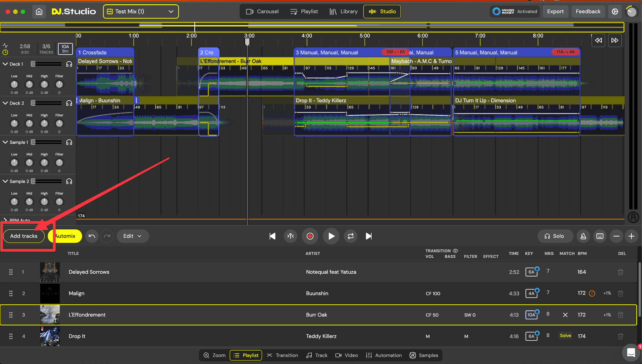Redo the last action
The width and height of the screenshot is (642, 364).
pyautogui.click(x=107, y=236)
